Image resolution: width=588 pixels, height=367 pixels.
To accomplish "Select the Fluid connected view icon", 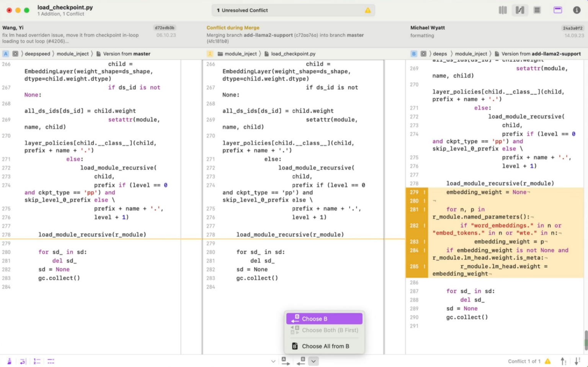I will coord(520,10).
